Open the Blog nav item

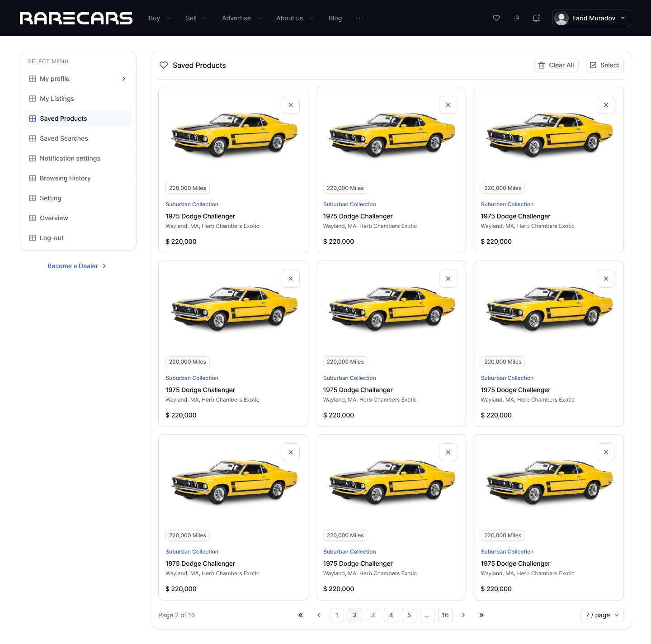[335, 18]
